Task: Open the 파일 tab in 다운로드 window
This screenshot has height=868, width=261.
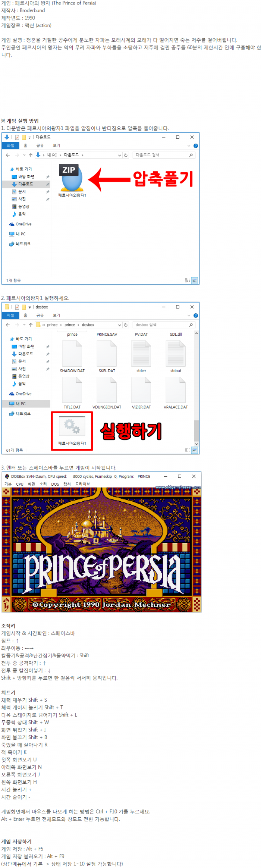Action: click(10, 146)
